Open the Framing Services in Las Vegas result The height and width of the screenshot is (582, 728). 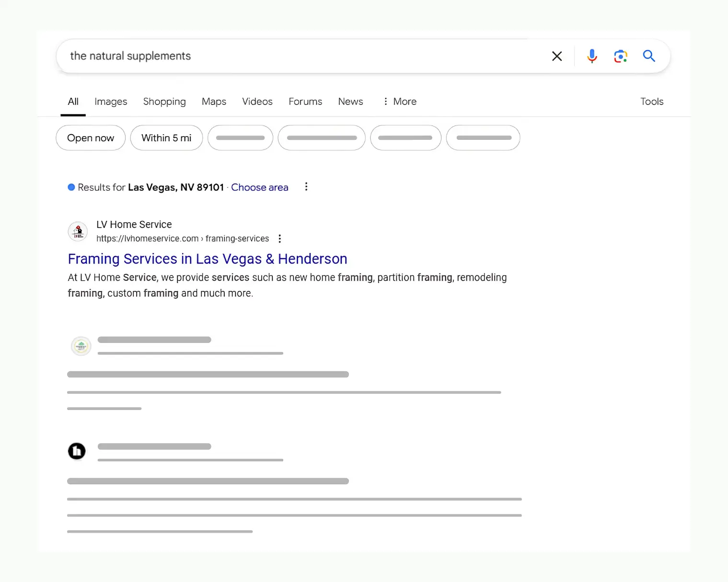click(208, 259)
